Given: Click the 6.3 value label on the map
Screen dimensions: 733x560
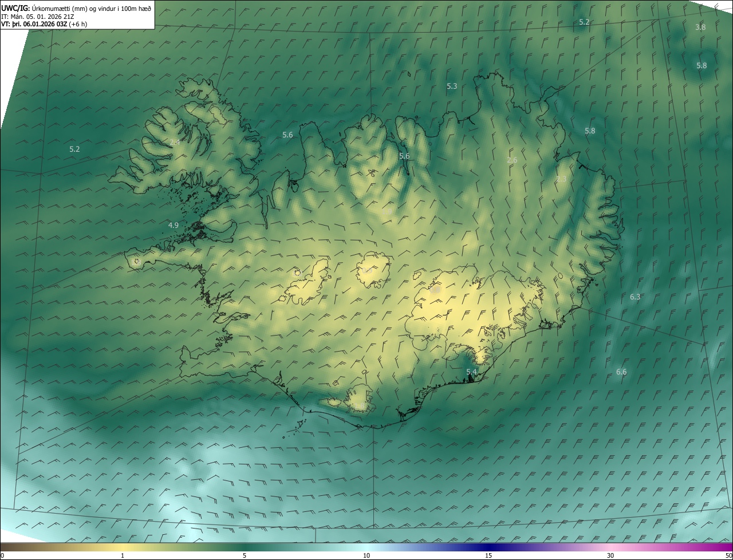Looking at the screenshot, I should click(x=635, y=297).
